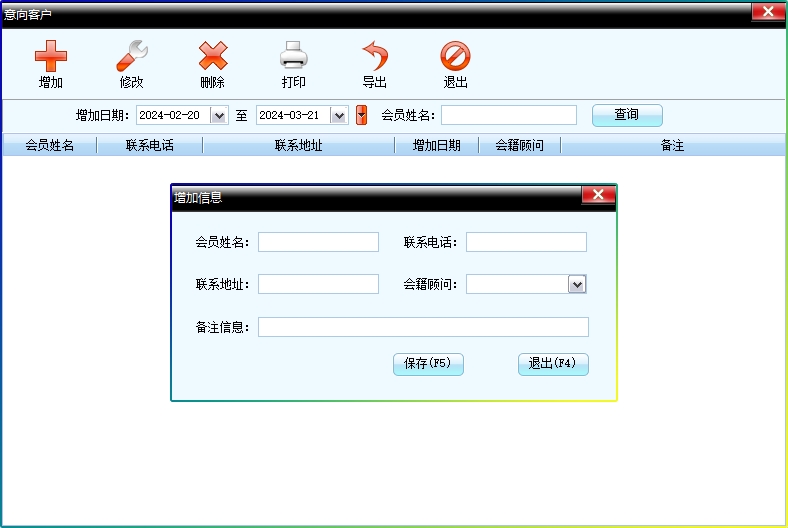788x528 pixels.
Task: Click the wrench 修改 toolbar icon
Action: coord(132,56)
